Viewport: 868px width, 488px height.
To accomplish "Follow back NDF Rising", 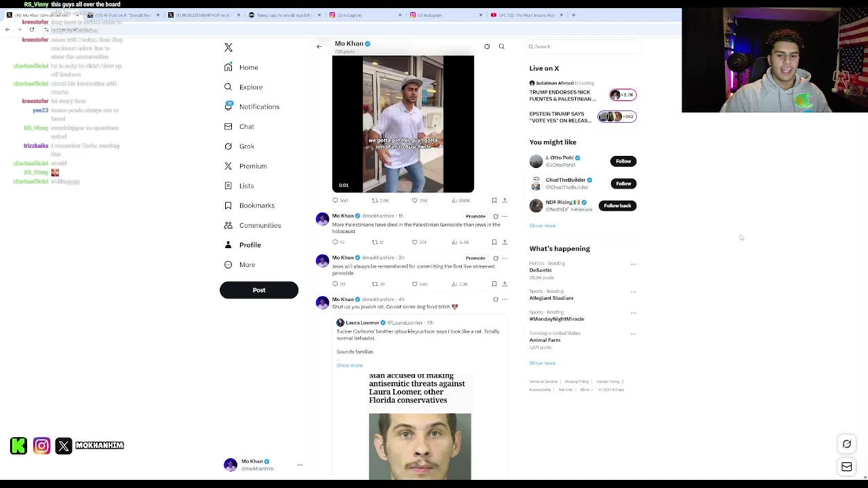I will pyautogui.click(x=617, y=206).
